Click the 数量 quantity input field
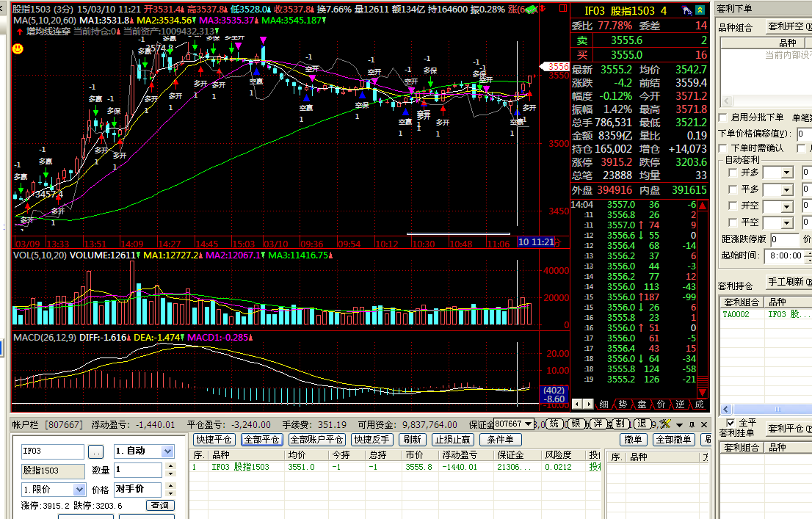The height and width of the screenshot is (519, 812). (x=138, y=470)
